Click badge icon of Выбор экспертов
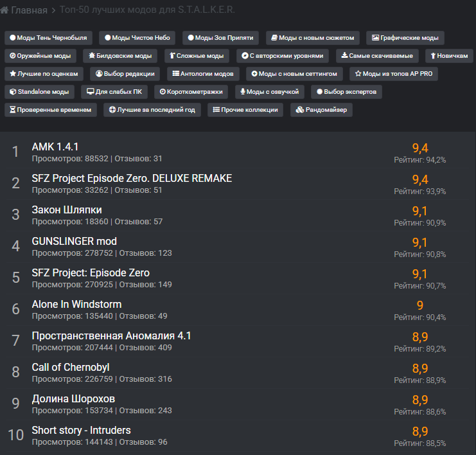 point(319,91)
